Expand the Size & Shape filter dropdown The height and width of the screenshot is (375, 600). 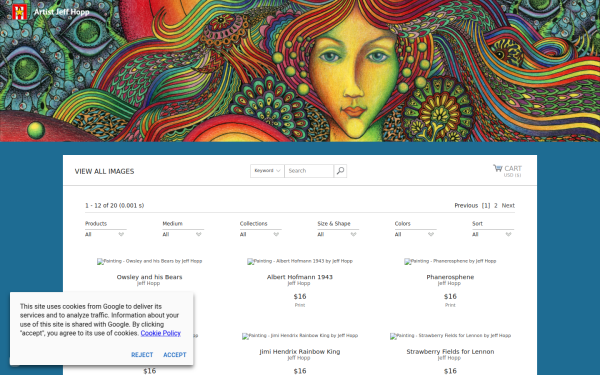coord(338,234)
